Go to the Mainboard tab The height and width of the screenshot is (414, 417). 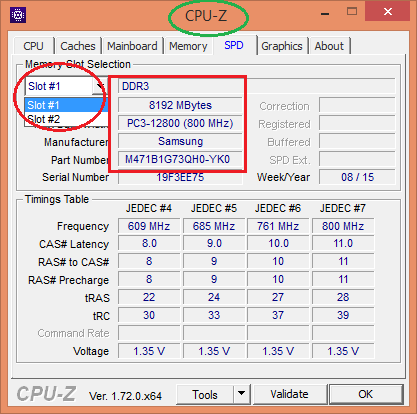(x=132, y=46)
